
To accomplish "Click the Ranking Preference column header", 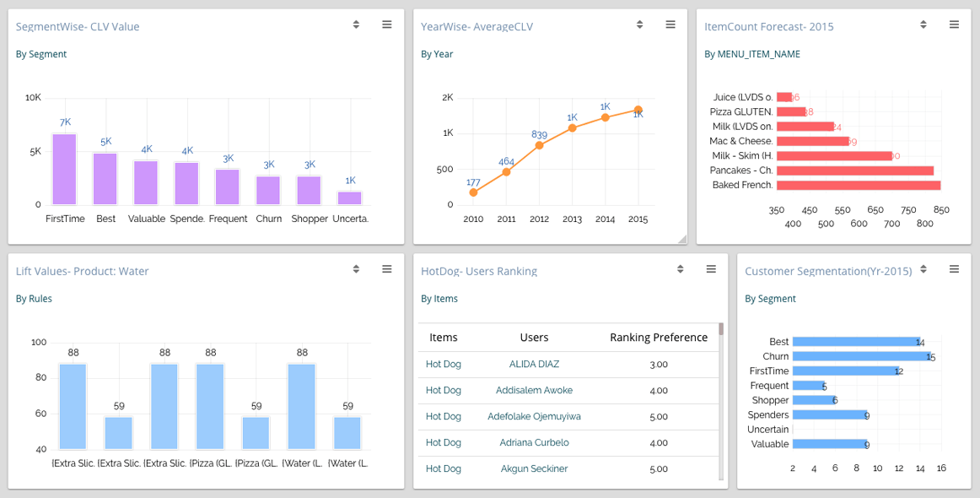I will click(659, 338).
